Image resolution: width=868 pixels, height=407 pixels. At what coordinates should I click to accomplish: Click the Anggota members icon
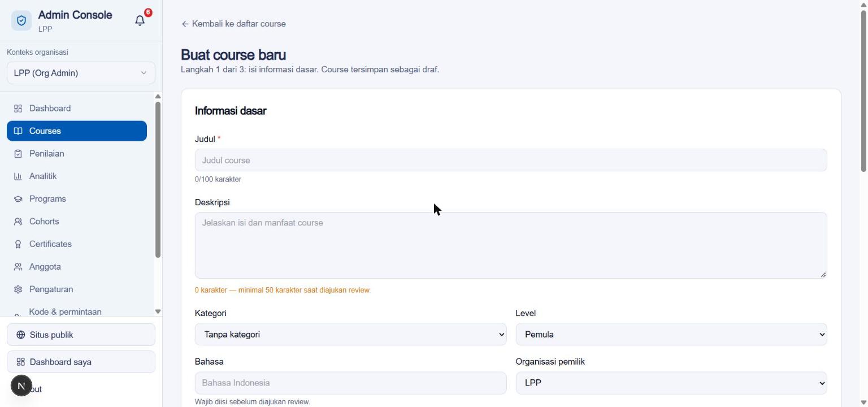click(x=18, y=267)
